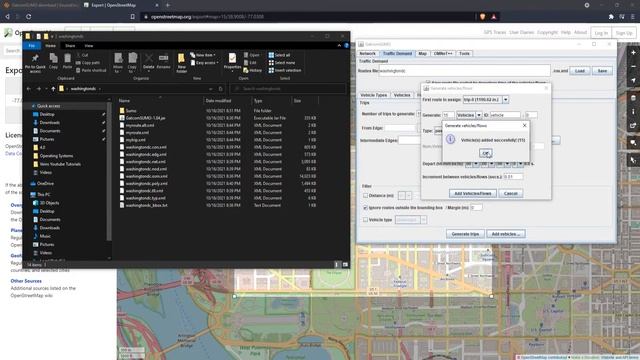Image resolution: width=640 pixels, height=360 pixels.
Task: Click the map zoom in button
Action: pos(633,53)
